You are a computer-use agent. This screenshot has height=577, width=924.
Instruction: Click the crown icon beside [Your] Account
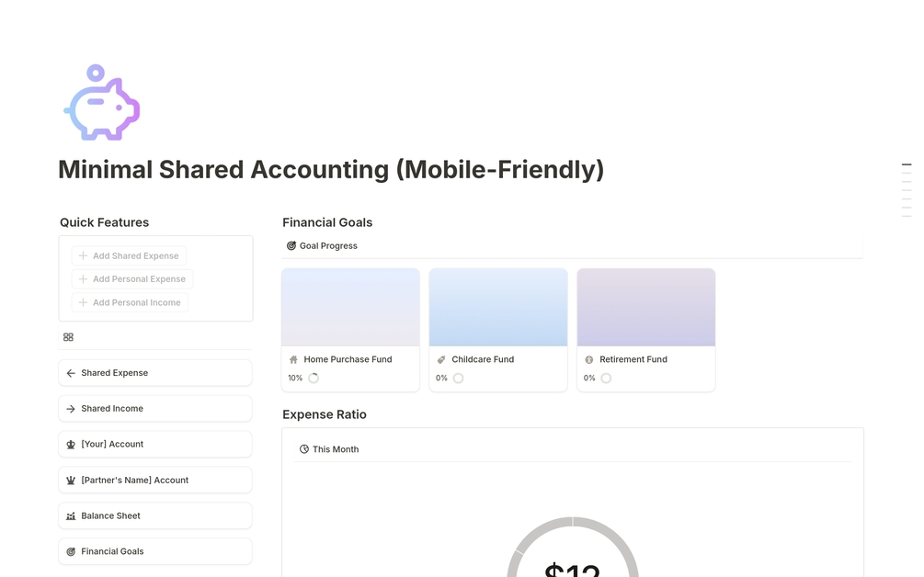pyautogui.click(x=71, y=445)
